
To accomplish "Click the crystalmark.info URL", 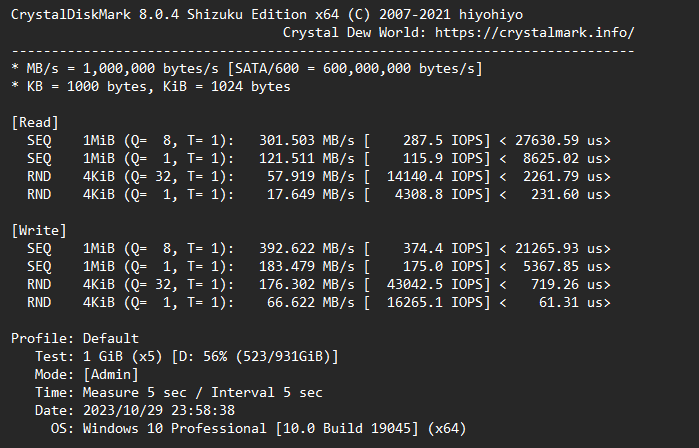I will (535, 33).
